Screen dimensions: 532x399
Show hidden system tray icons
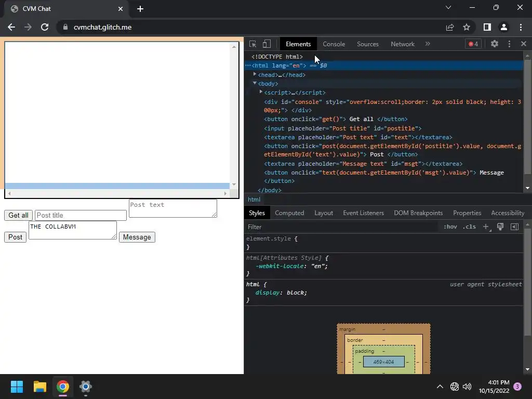click(440, 387)
